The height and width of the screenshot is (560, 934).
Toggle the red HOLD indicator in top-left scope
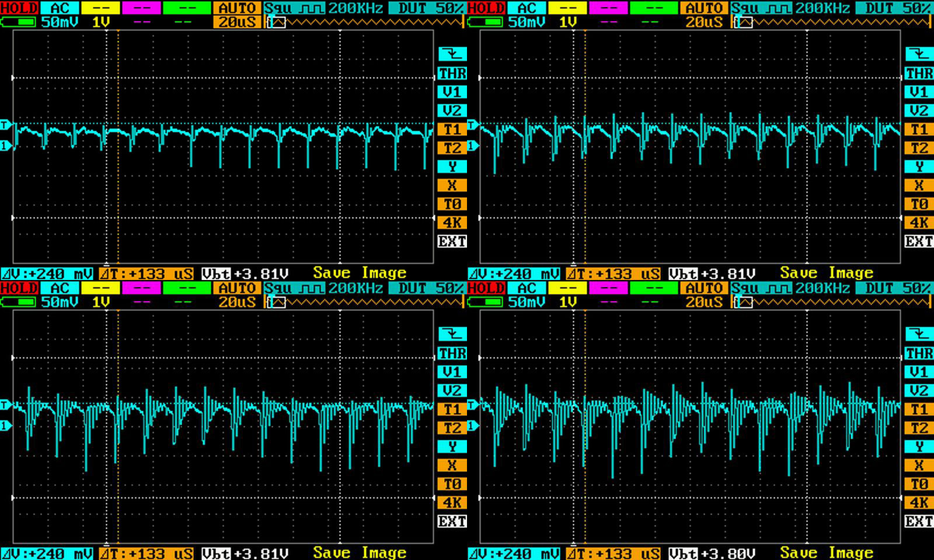coord(19,8)
